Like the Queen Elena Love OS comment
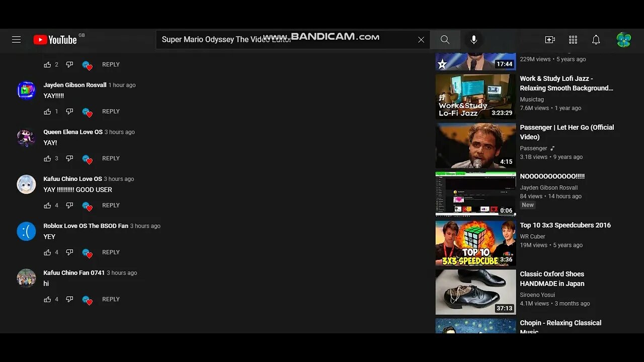The height and width of the screenshot is (362, 644). [47, 158]
